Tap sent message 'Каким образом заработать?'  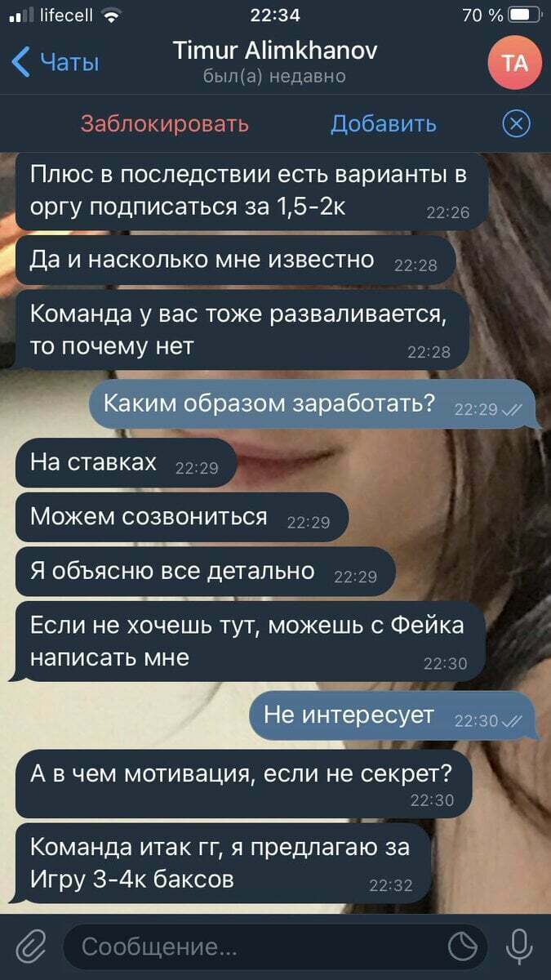[313, 405]
